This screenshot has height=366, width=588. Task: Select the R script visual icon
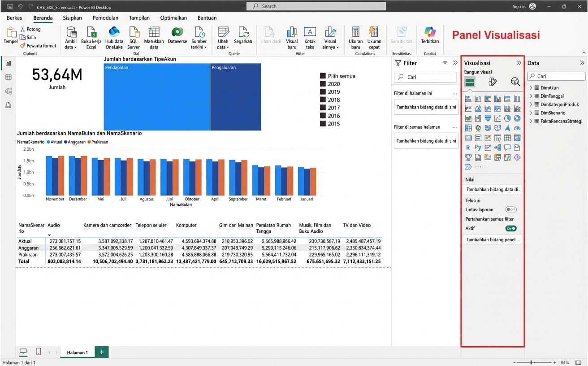click(468, 147)
